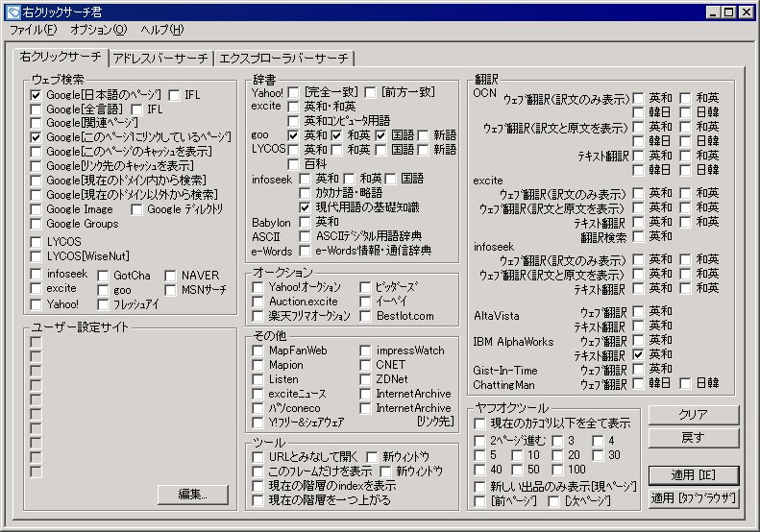Check the Google Groups option

[x=36, y=224]
